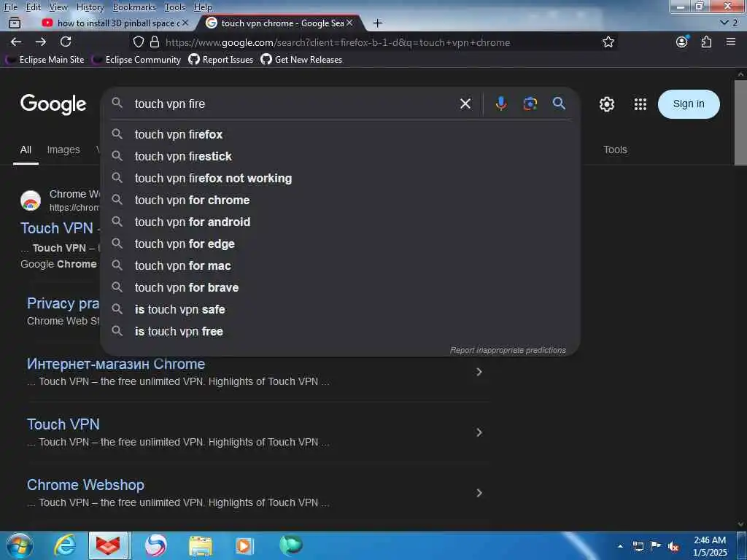
Task: Show hidden tray icons arrow
Action: click(620, 546)
